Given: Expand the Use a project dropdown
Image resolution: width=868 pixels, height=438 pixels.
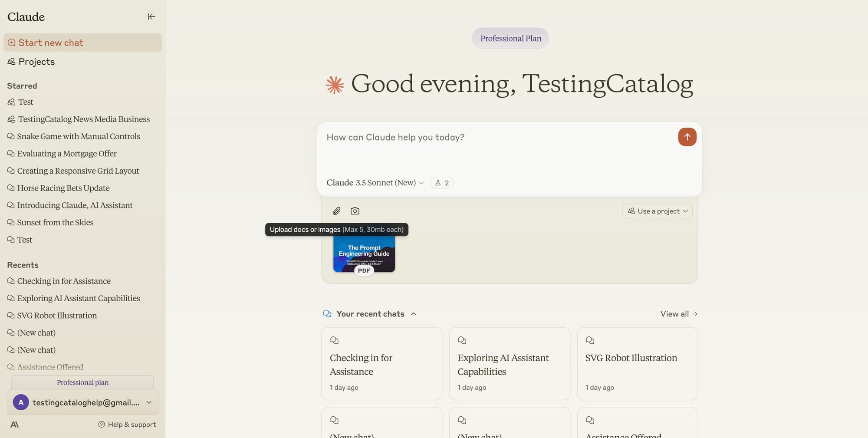Looking at the screenshot, I should click(x=657, y=211).
